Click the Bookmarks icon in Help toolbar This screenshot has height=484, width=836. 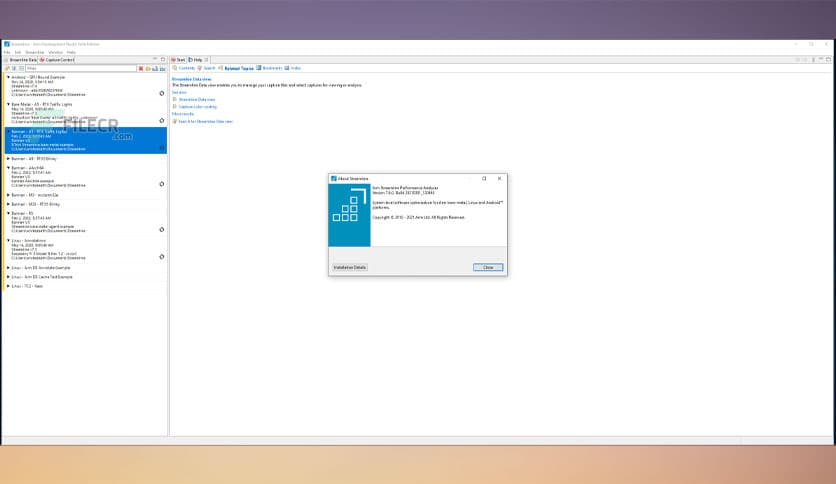click(x=259, y=68)
